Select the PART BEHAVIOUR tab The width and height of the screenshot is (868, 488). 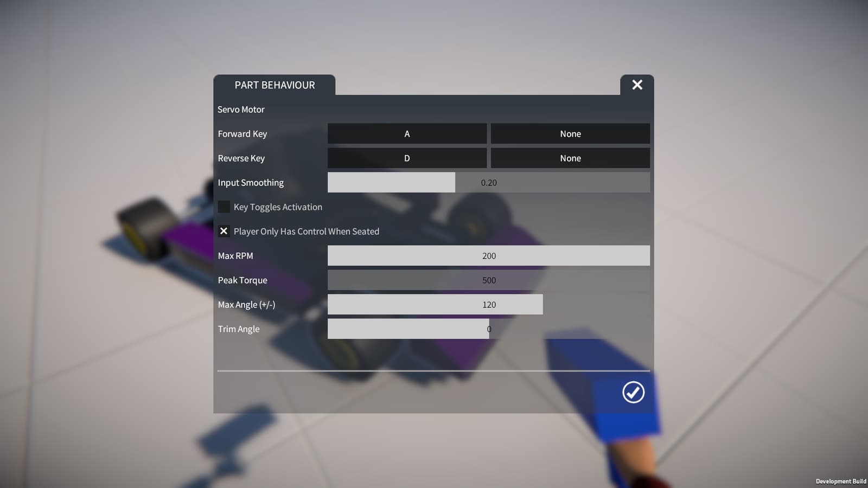pos(275,85)
